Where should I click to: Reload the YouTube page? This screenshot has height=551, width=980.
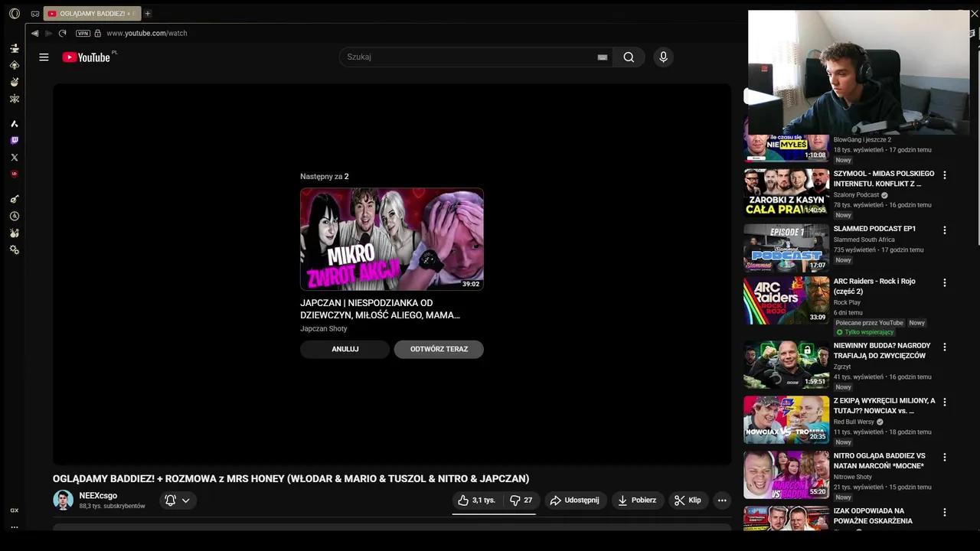coord(63,33)
